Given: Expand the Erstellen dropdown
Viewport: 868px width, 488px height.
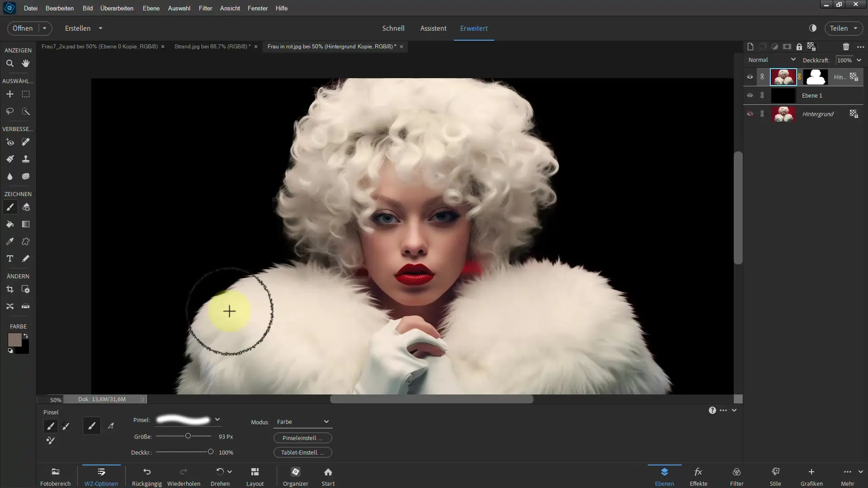Looking at the screenshot, I should point(100,28).
